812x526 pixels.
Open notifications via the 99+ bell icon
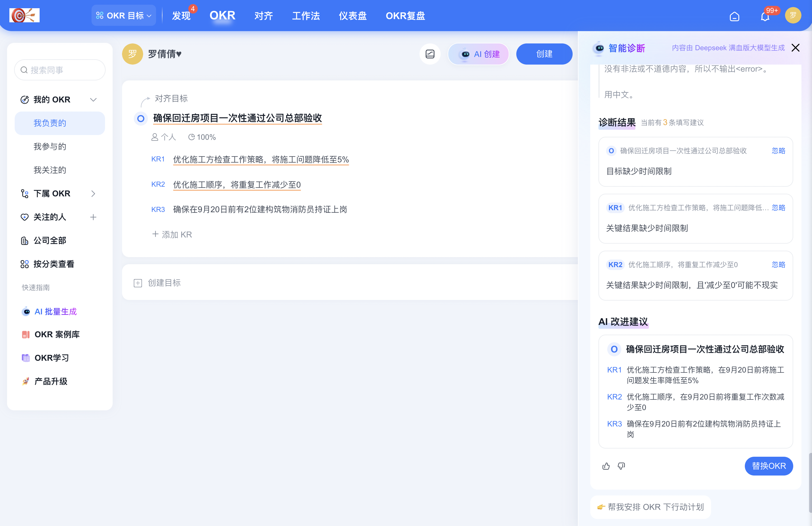click(x=765, y=16)
